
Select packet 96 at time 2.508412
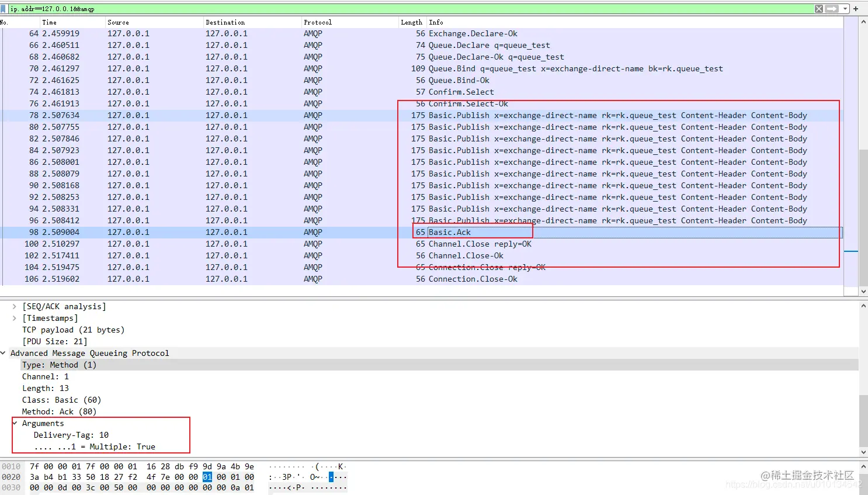422,221
